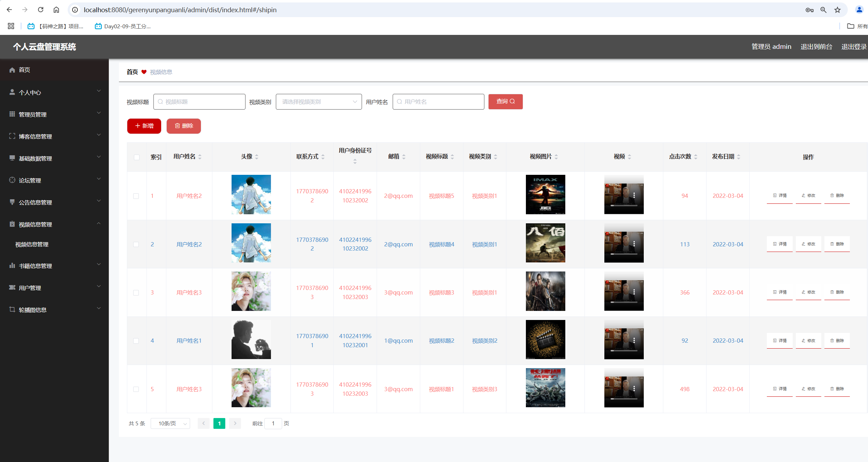The image size is (868, 462).
Task: Click the 用户姓名 search input field
Action: tap(438, 102)
